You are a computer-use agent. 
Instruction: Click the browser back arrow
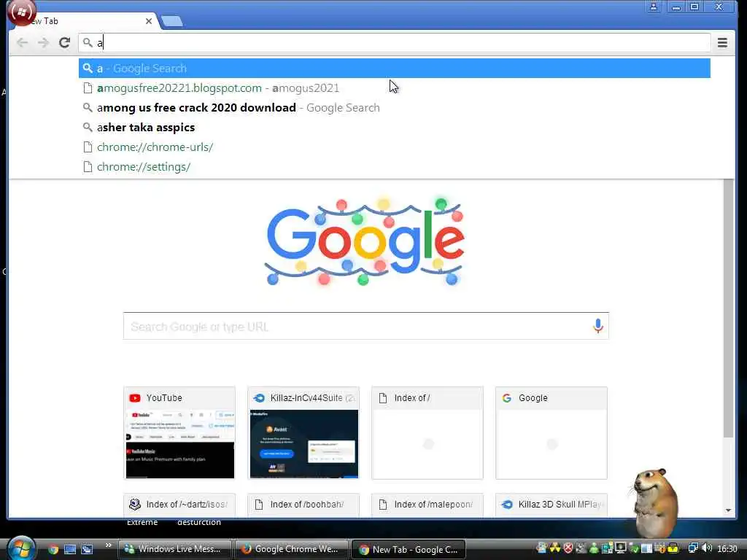click(22, 43)
